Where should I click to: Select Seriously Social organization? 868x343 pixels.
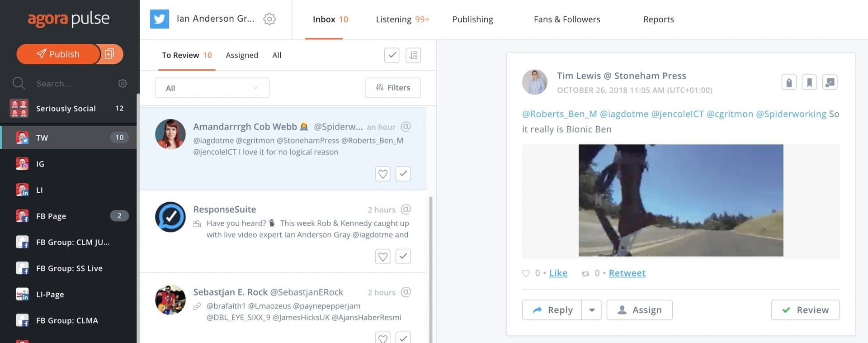point(68,109)
